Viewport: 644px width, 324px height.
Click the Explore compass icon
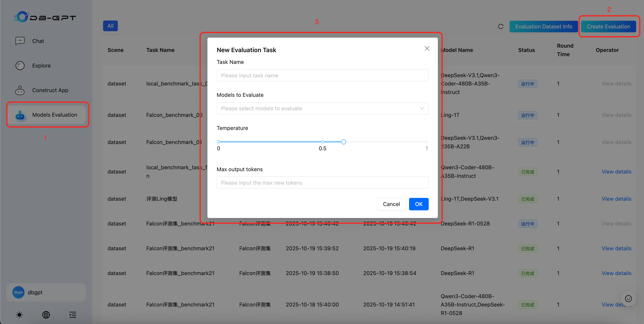(x=20, y=66)
